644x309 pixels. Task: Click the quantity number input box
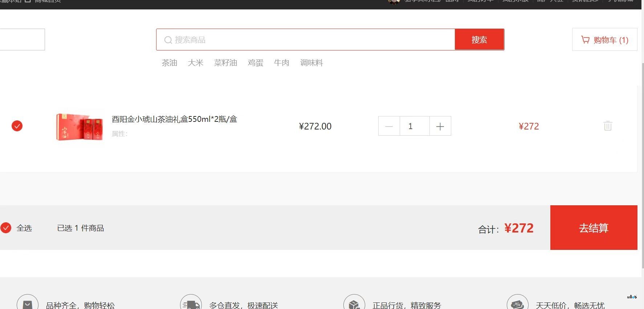tap(414, 126)
